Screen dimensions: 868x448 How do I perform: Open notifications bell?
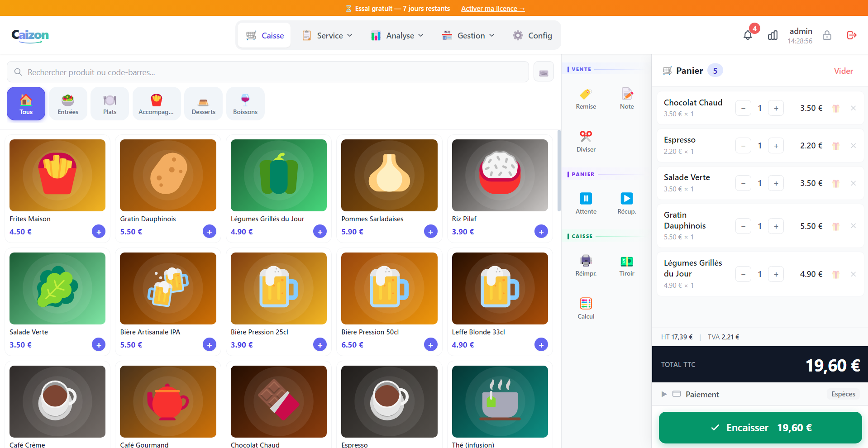(748, 35)
